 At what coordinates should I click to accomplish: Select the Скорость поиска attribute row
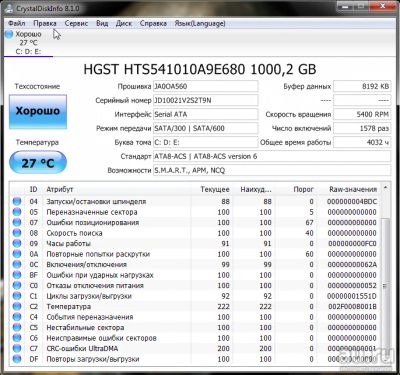tap(196, 233)
